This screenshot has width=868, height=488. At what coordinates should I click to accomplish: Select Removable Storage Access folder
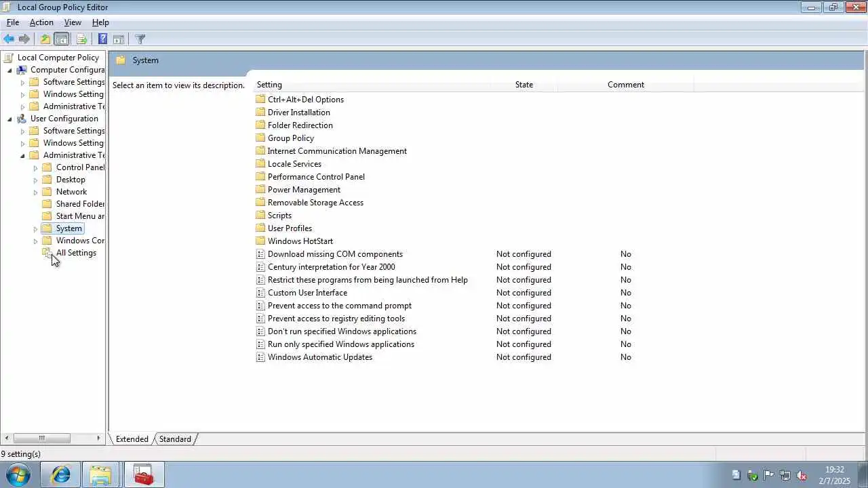(x=310, y=203)
